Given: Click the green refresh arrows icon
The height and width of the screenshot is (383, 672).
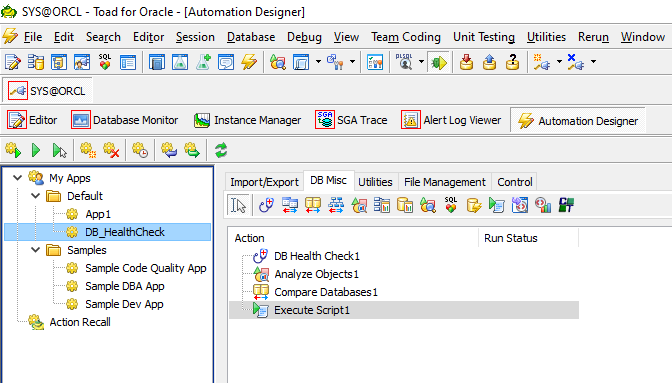Looking at the screenshot, I should [221, 150].
